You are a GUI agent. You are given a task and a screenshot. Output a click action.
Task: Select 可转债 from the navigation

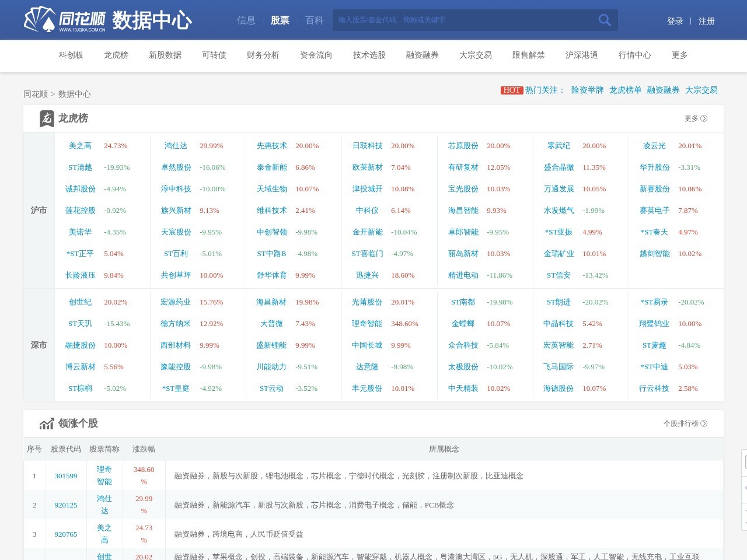(x=214, y=55)
